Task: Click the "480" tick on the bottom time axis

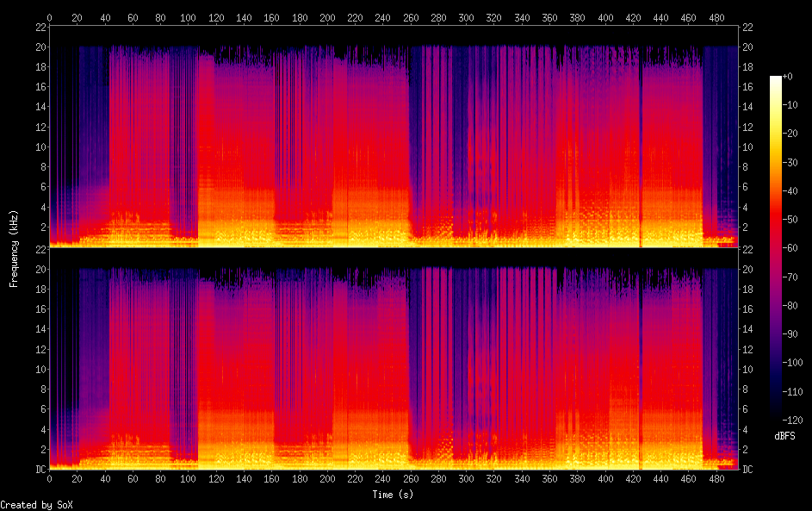Action: tap(716, 479)
